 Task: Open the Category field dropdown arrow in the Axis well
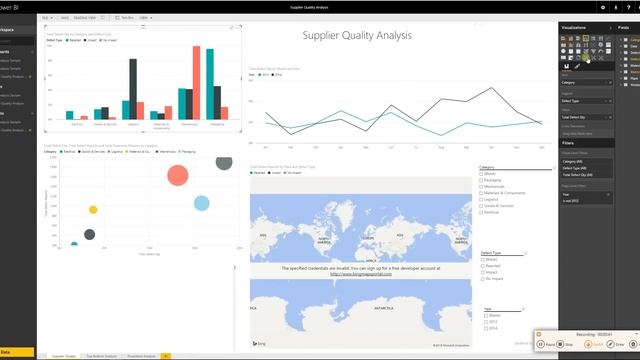click(x=606, y=83)
